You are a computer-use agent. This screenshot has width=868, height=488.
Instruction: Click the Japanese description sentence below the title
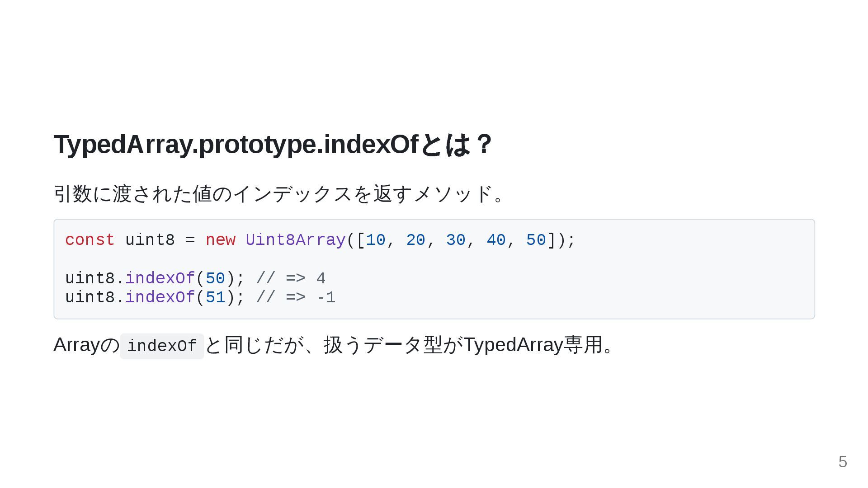[278, 194]
